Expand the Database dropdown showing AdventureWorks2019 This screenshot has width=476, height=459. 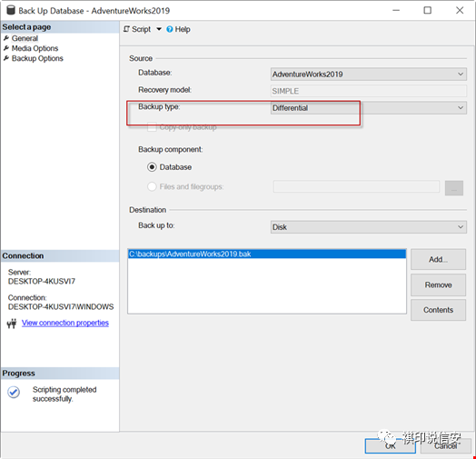click(x=369, y=75)
